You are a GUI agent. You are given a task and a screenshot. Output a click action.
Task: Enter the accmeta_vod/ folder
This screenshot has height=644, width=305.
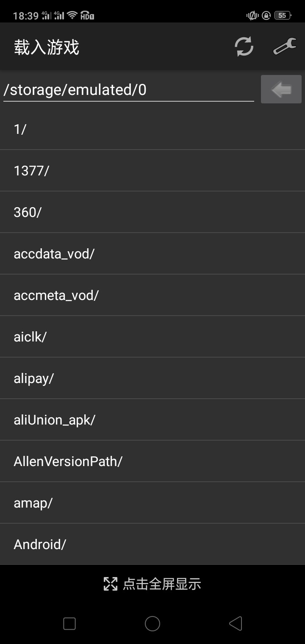pyautogui.click(x=152, y=295)
